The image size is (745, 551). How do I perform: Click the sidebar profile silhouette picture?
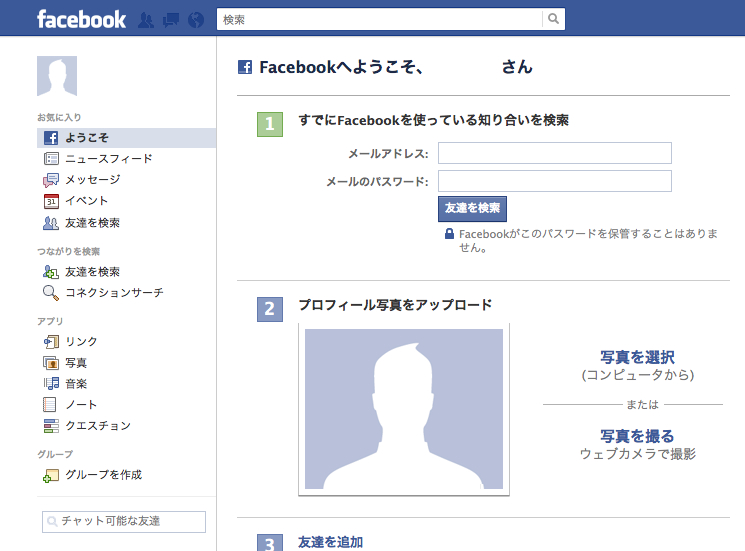[57, 76]
